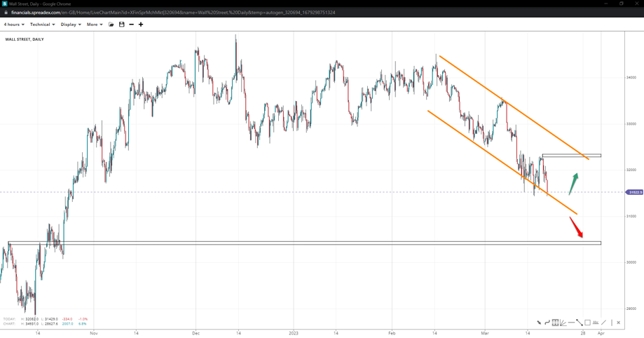Expand the 4 hours timeframe dropdown
Screen dimensions: 644x338
coord(14,25)
